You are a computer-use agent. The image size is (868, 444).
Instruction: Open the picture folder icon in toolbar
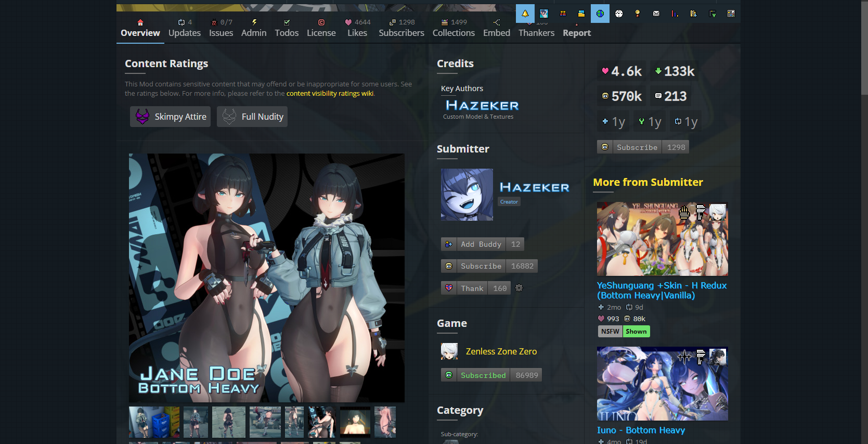(581, 14)
